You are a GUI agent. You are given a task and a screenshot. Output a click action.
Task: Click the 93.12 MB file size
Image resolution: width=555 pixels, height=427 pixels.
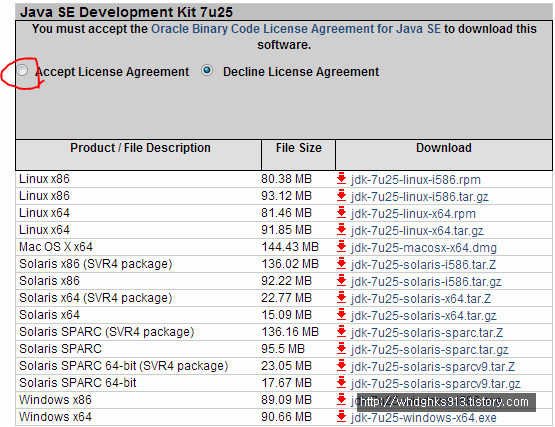[x=286, y=195]
